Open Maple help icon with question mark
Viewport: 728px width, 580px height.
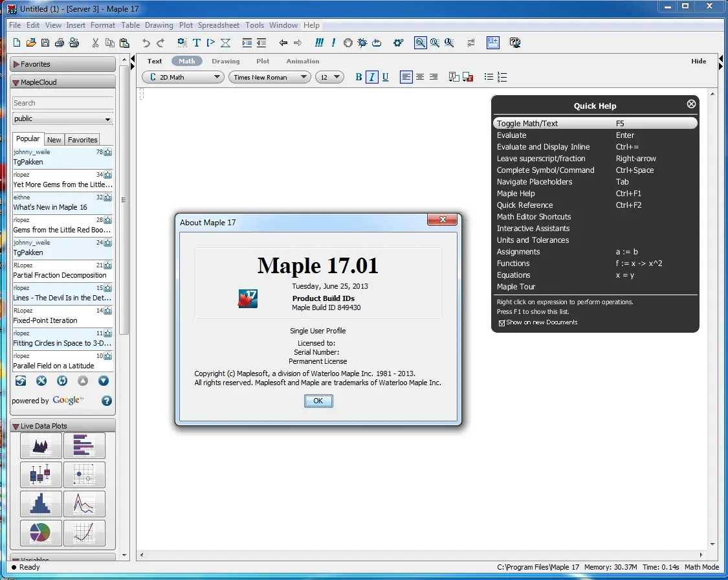[515, 43]
